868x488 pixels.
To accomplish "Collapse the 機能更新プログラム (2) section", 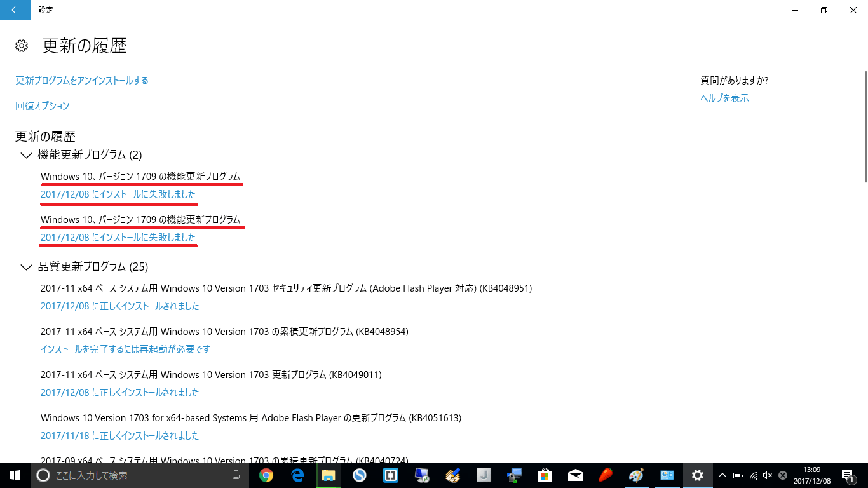I will [26, 155].
